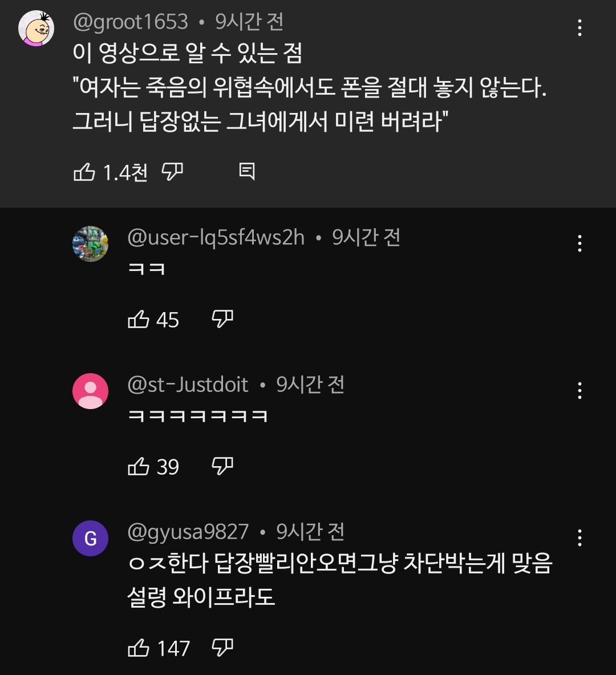Viewport: 616px width, 675px height.
Task: Open three-dot menu for @user-lq5sf4ws2h reply
Action: (579, 243)
